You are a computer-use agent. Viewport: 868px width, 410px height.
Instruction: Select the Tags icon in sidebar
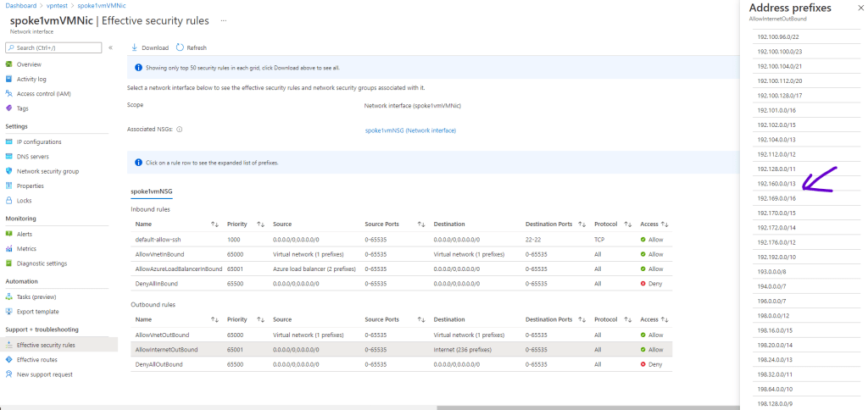coord(9,108)
